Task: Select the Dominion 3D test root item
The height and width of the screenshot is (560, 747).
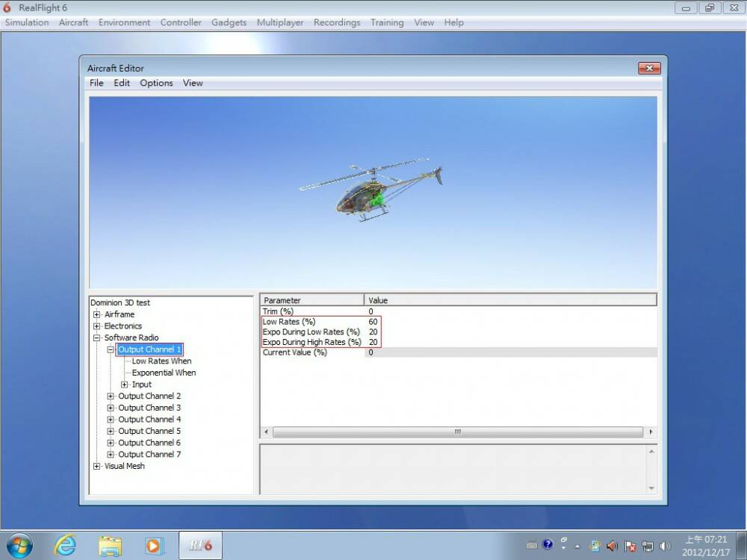Action: click(x=120, y=302)
